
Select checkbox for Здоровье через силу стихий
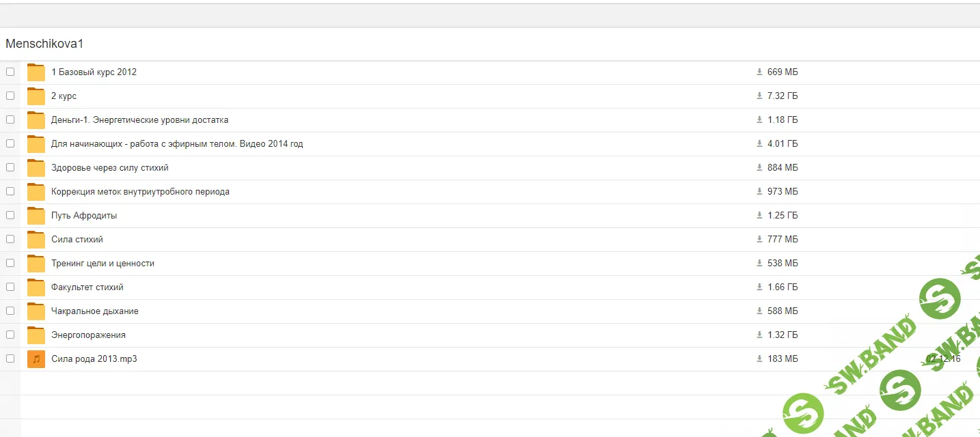pos(10,167)
